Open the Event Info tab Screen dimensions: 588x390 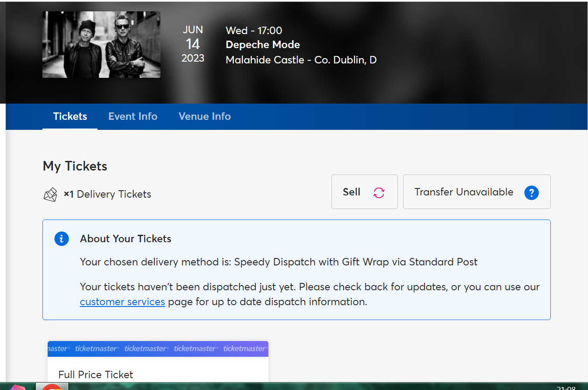click(x=133, y=116)
